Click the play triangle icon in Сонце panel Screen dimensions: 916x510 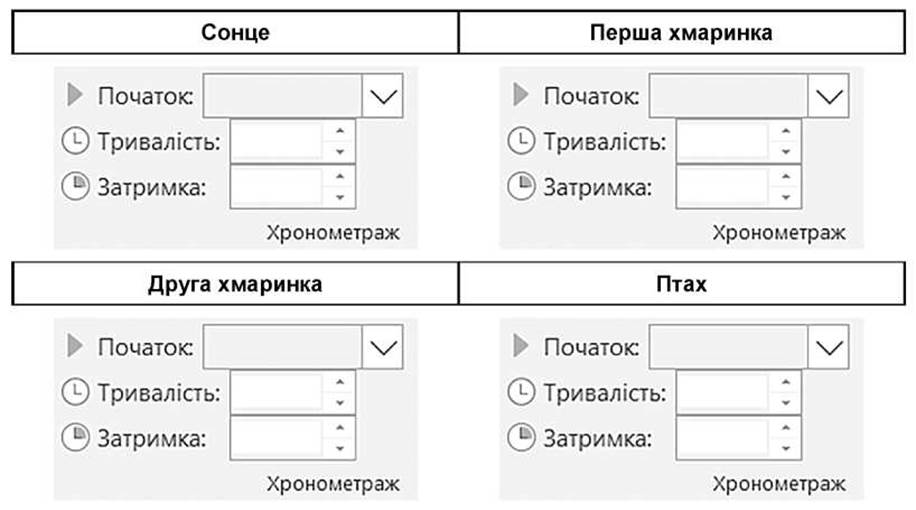tap(75, 95)
